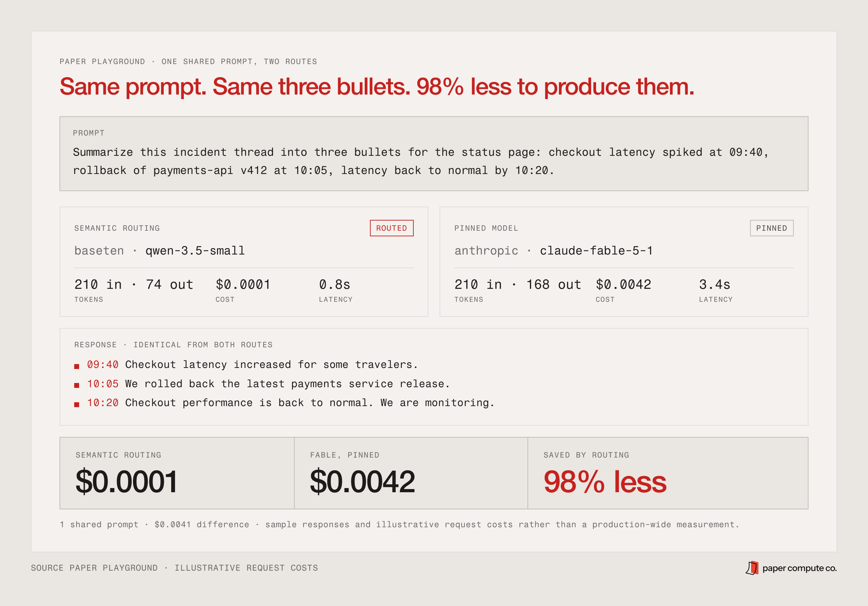
Task: Click the paper compute co. logo icon
Action: pos(752,568)
